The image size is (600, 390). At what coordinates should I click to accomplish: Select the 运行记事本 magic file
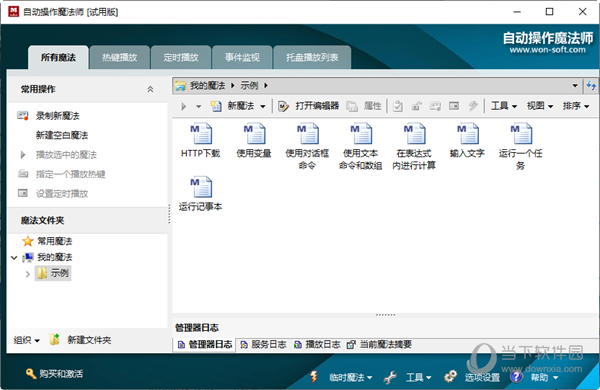coord(201,194)
